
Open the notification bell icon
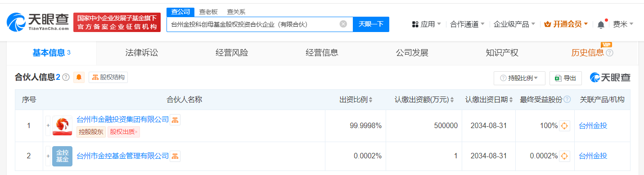[601, 24]
